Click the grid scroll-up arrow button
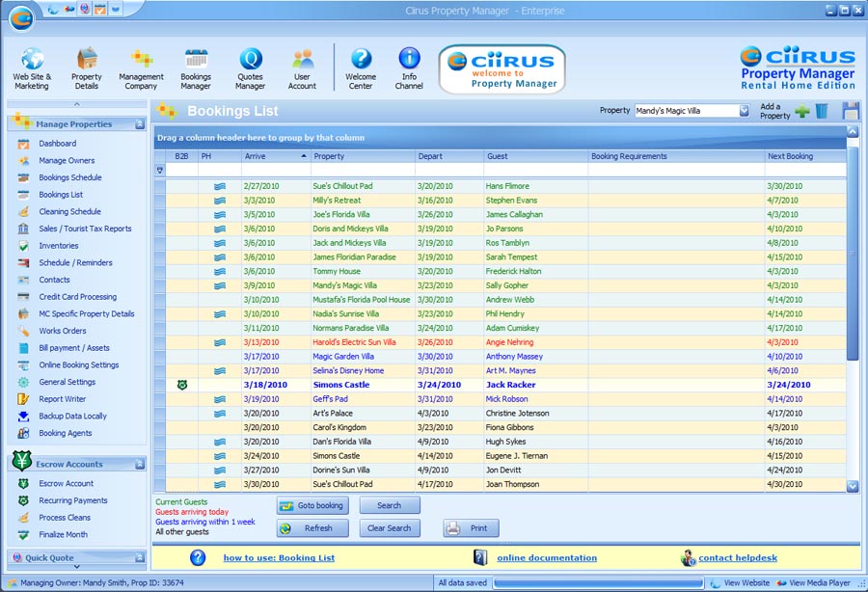This screenshot has width=868, height=592. (853, 132)
